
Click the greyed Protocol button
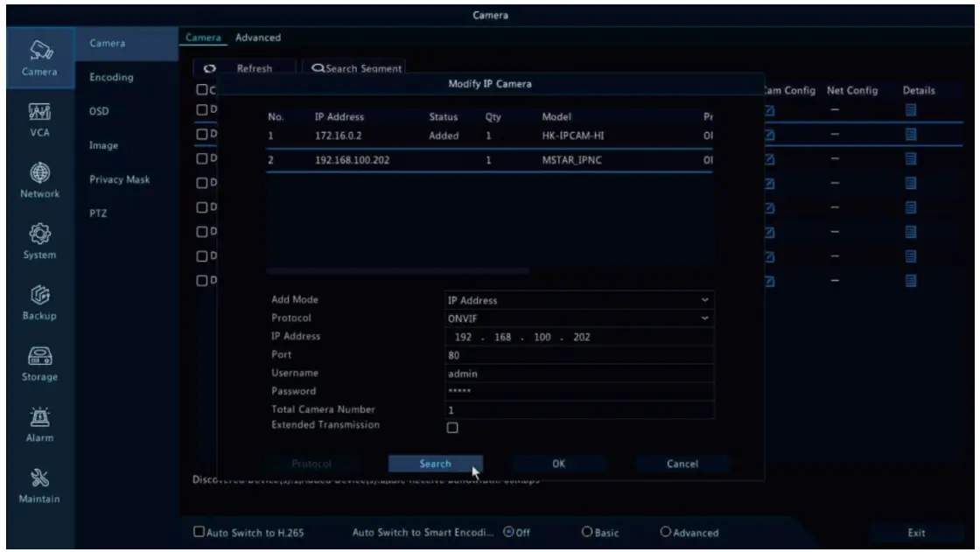point(311,464)
